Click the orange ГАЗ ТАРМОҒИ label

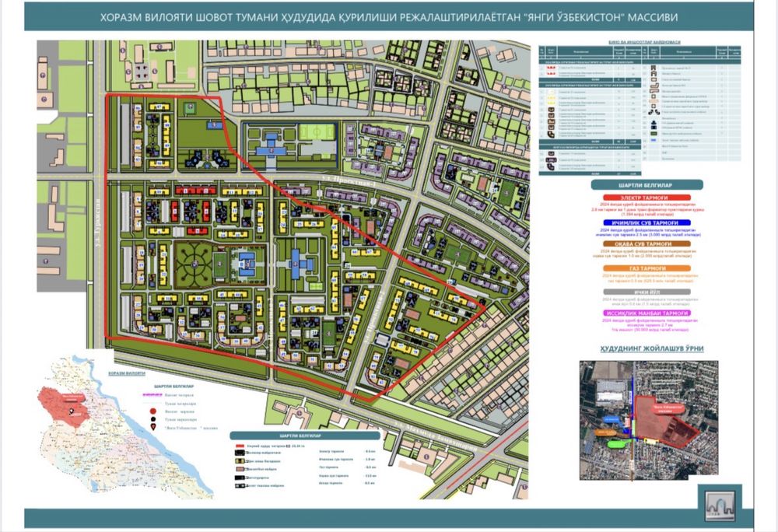[647, 268]
